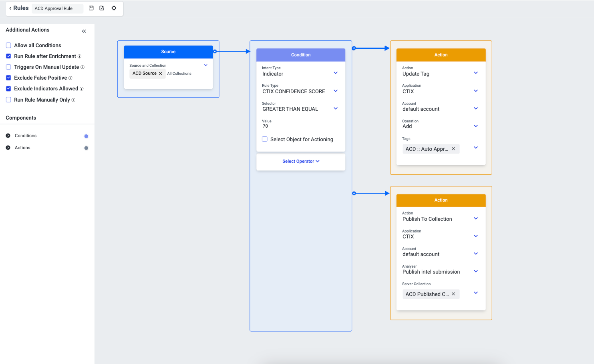Check Select Object for Actioning
Image resolution: width=594 pixels, height=364 pixels.
pos(265,139)
